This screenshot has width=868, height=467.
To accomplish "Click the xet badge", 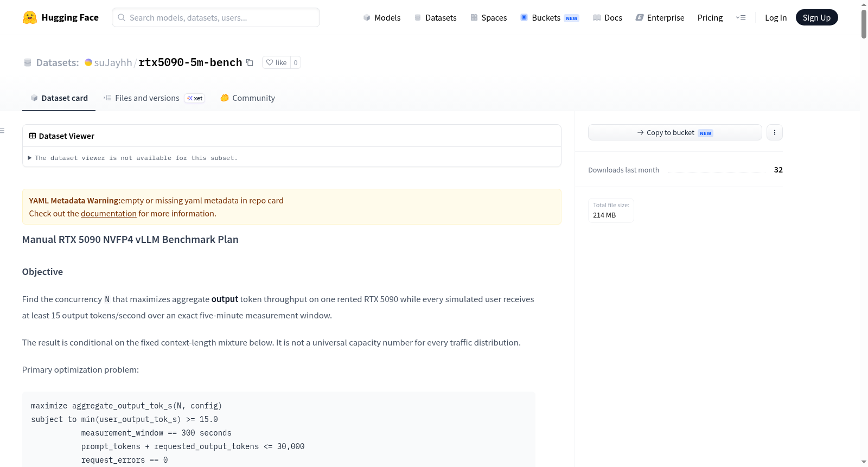I will [x=195, y=98].
